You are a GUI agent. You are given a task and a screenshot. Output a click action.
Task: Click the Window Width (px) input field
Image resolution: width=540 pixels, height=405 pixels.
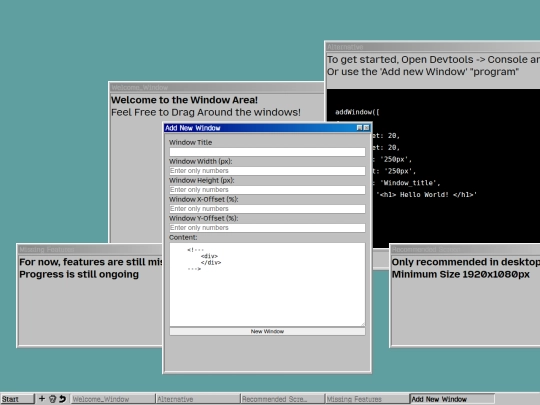(267, 171)
